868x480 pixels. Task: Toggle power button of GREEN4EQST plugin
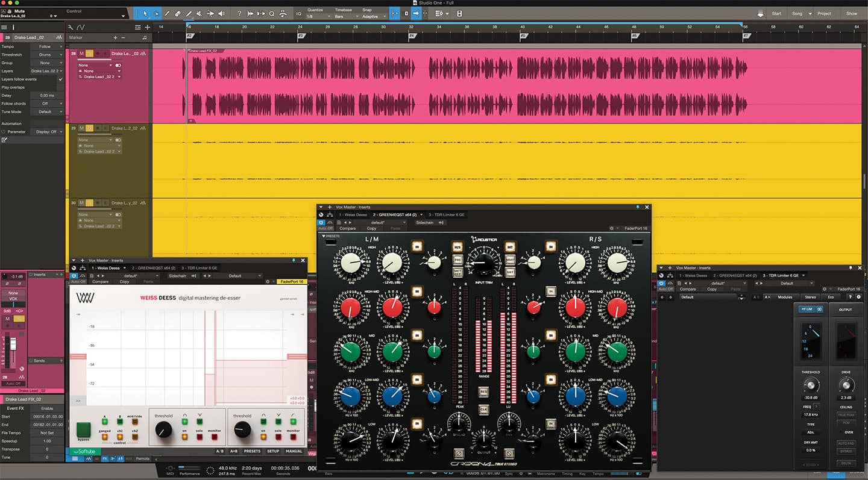tap(321, 222)
